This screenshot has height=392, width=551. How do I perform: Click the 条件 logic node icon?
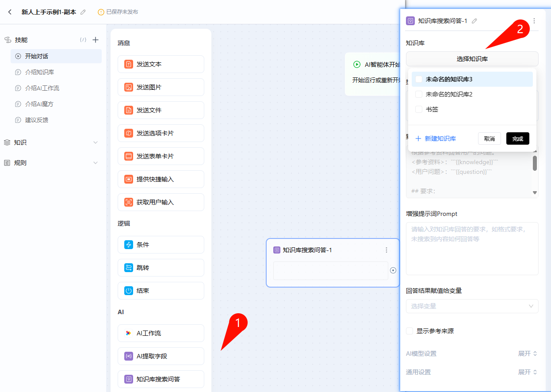129,245
